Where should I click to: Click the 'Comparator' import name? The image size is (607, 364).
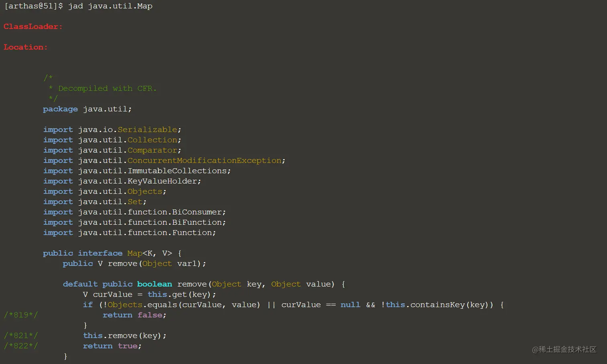pyautogui.click(x=152, y=150)
